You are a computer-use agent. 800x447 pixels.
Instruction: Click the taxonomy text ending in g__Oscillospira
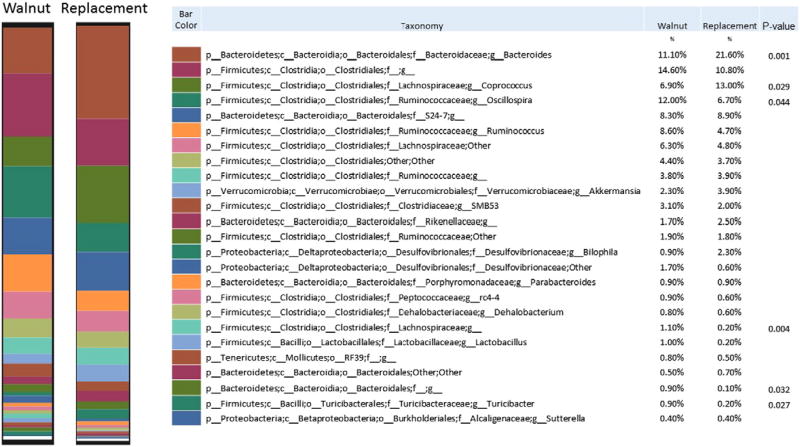369,100
